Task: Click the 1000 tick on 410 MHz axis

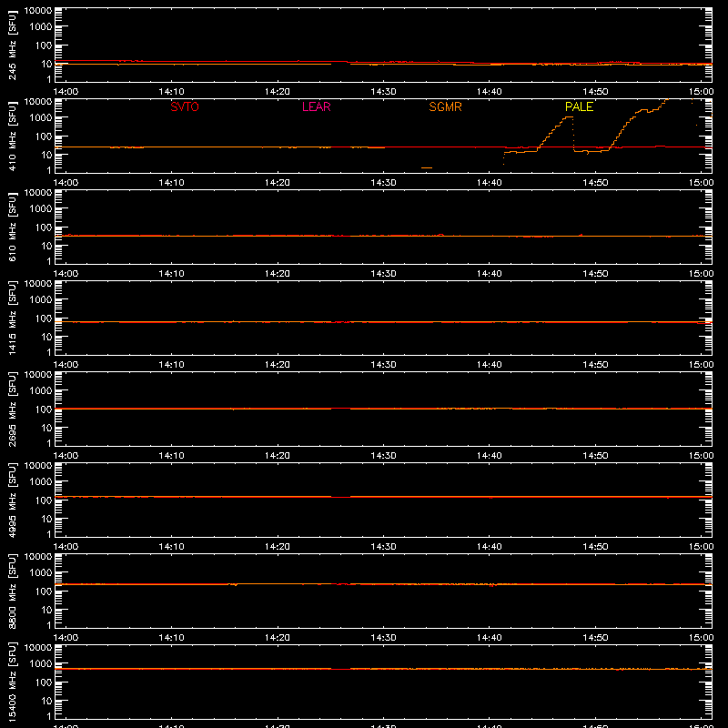Action: pyautogui.click(x=41, y=118)
